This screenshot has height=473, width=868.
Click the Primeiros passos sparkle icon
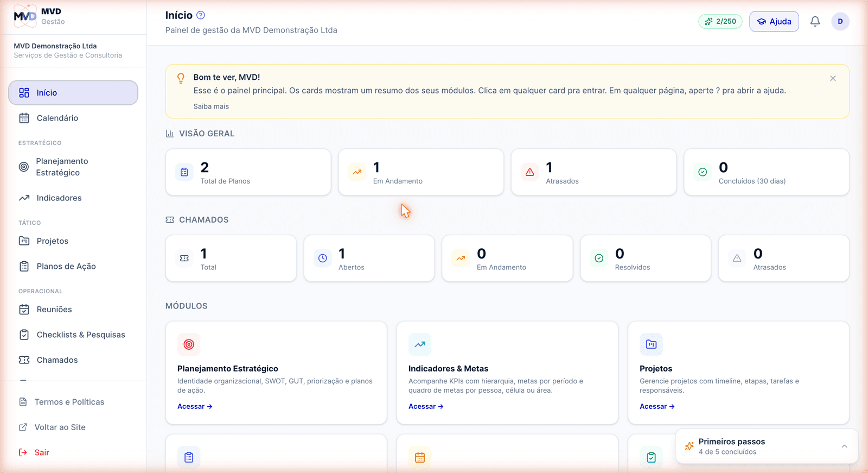(x=690, y=446)
